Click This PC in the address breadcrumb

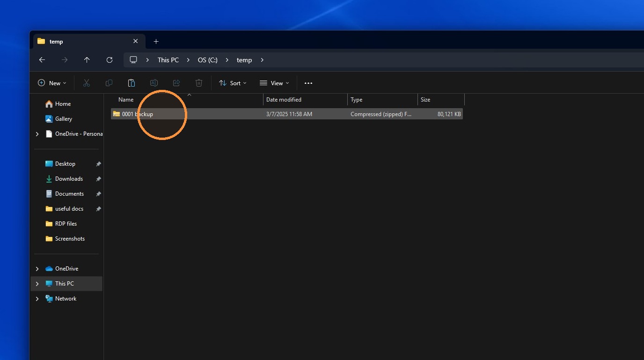168,60
